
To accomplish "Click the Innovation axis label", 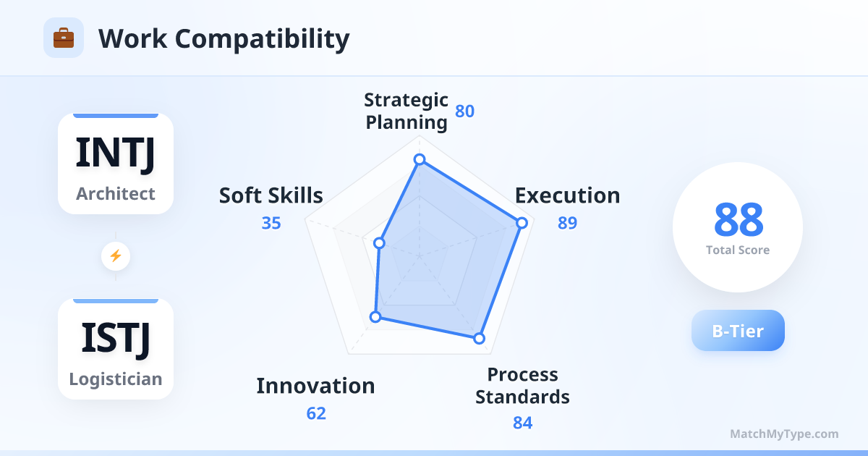I will coord(315,386).
